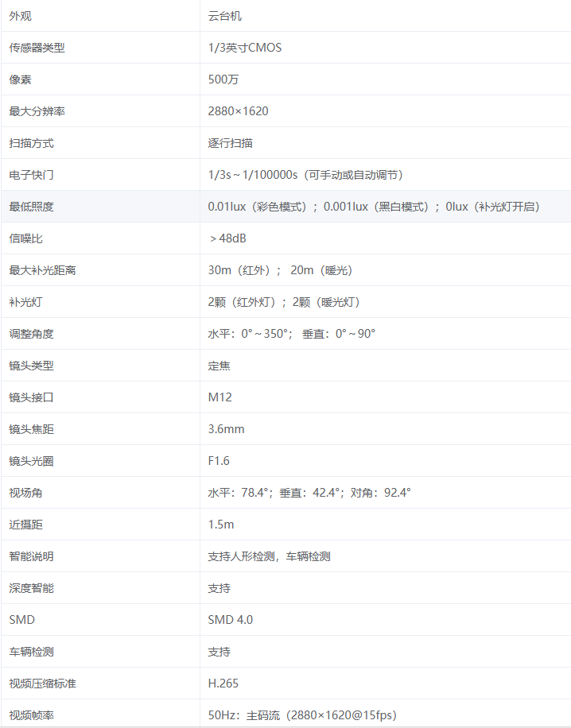Click the 云台机 appearance value

point(225,16)
